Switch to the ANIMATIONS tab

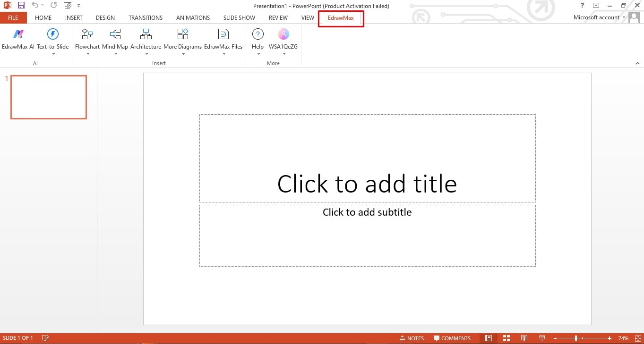point(193,18)
